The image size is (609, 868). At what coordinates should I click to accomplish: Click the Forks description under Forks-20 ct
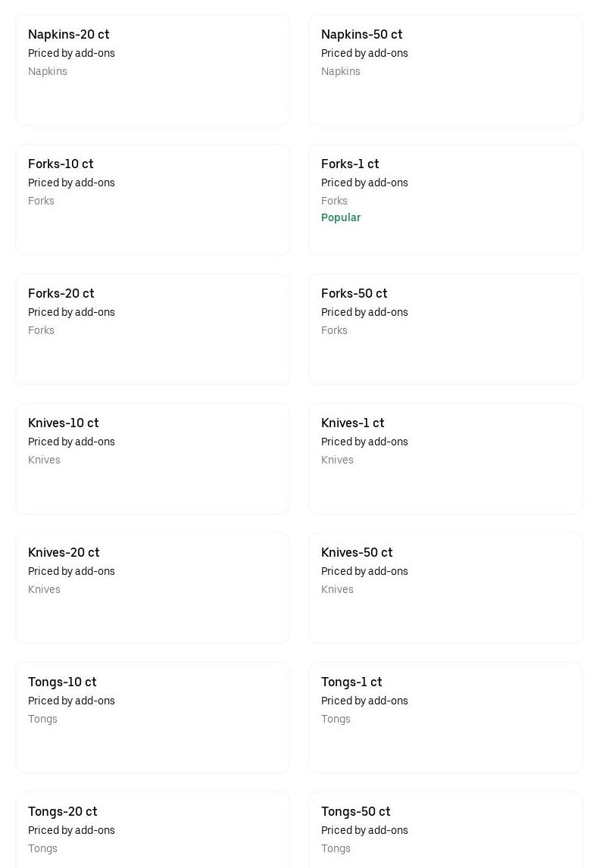click(x=41, y=330)
